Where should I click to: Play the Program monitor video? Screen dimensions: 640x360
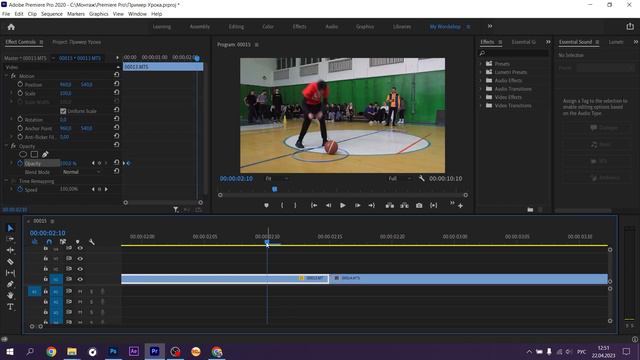tap(343, 205)
